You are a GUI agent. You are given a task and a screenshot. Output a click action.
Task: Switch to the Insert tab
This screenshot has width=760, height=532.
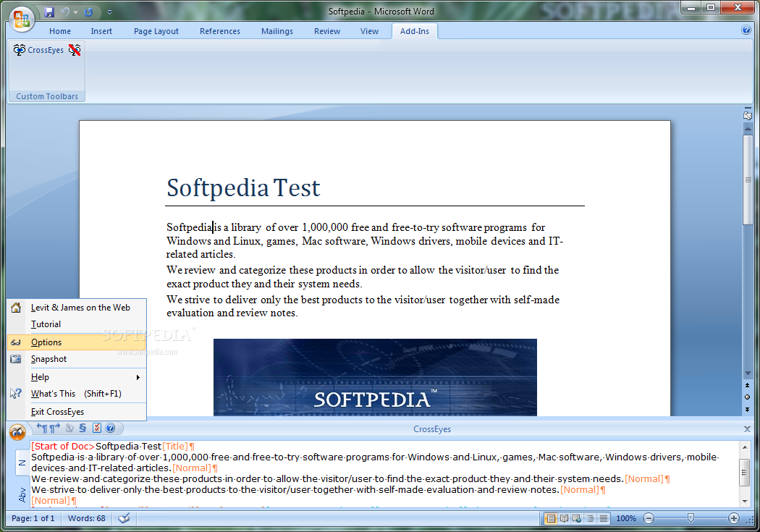pos(101,31)
